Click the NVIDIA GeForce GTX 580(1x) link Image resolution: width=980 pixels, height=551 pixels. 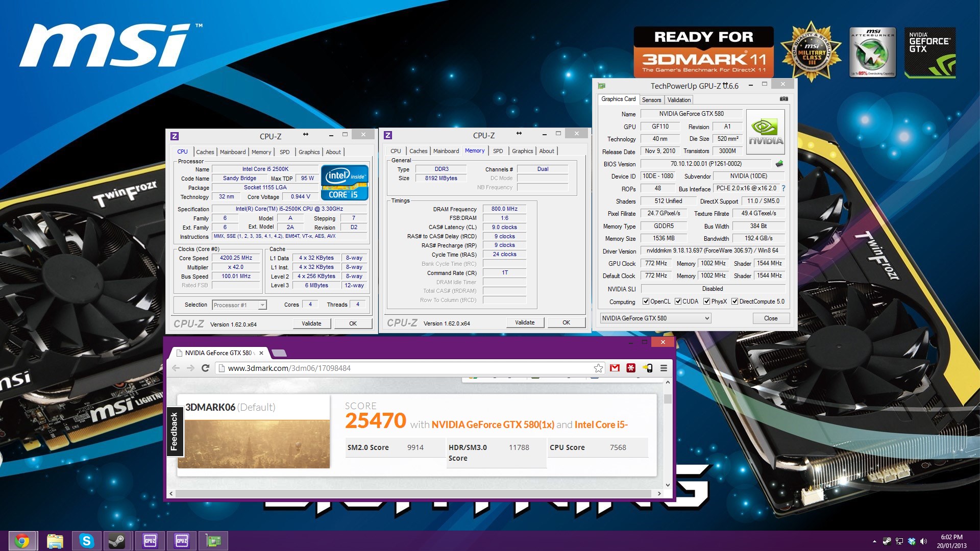pyautogui.click(x=493, y=424)
